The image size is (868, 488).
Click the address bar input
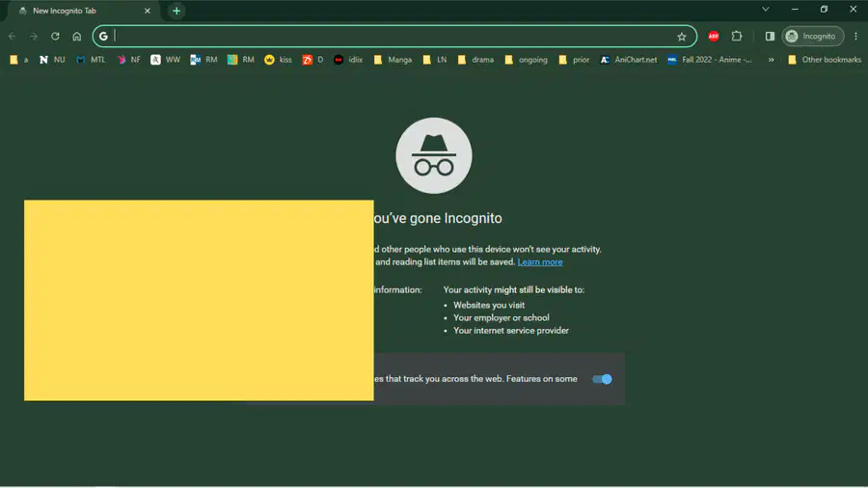(393, 37)
